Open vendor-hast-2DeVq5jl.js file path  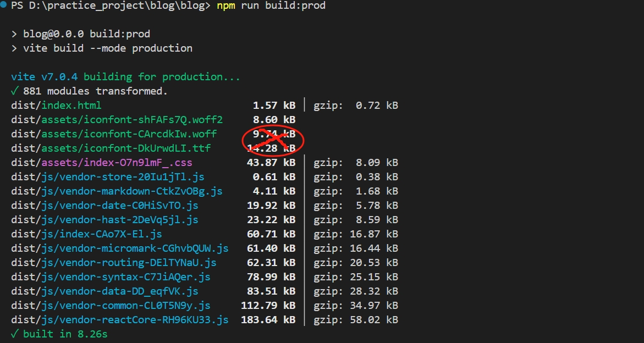[x=104, y=220]
